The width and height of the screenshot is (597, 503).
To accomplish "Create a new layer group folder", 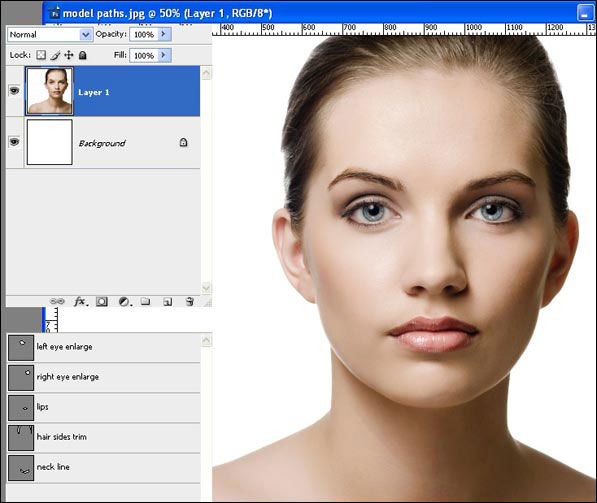I will (x=145, y=302).
